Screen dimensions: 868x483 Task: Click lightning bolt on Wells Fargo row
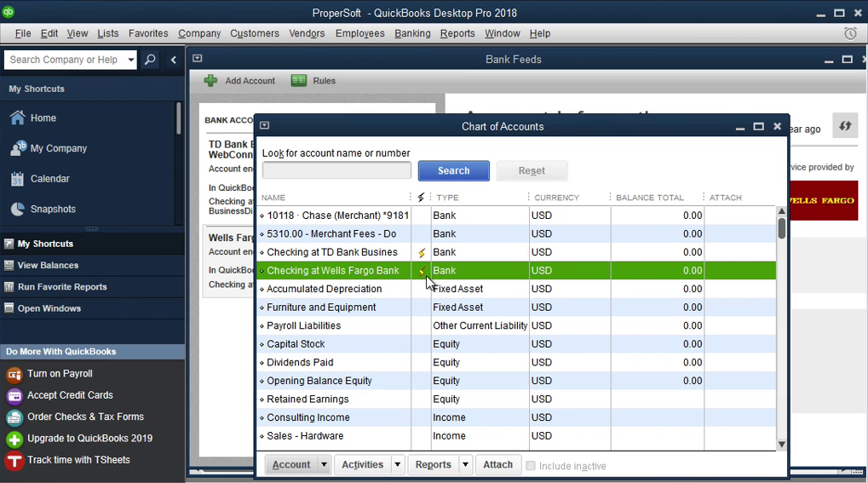click(422, 271)
